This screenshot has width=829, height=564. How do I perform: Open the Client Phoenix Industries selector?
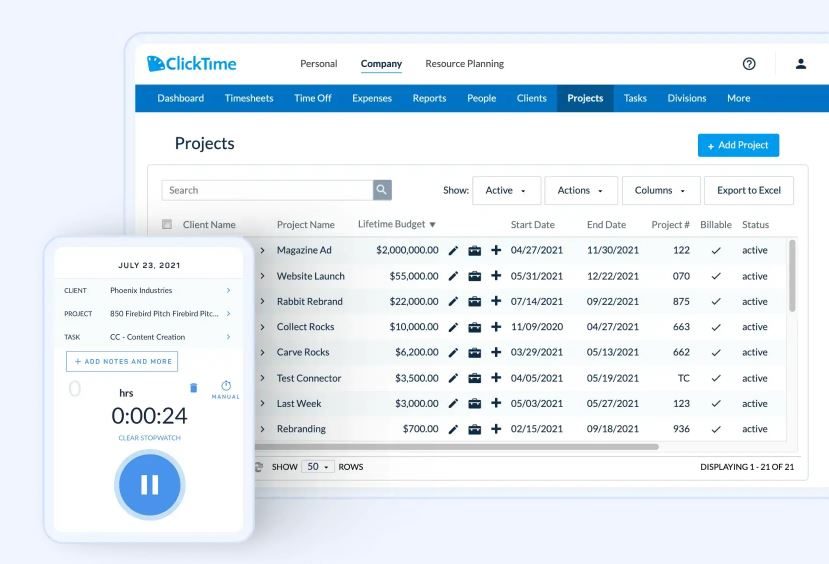click(x=149, y=290)
